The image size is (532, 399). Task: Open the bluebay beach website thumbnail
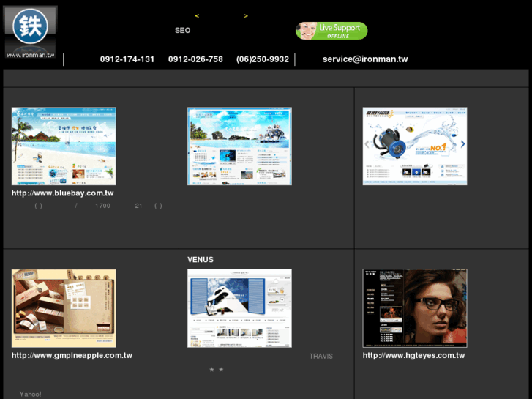(64, 146)
